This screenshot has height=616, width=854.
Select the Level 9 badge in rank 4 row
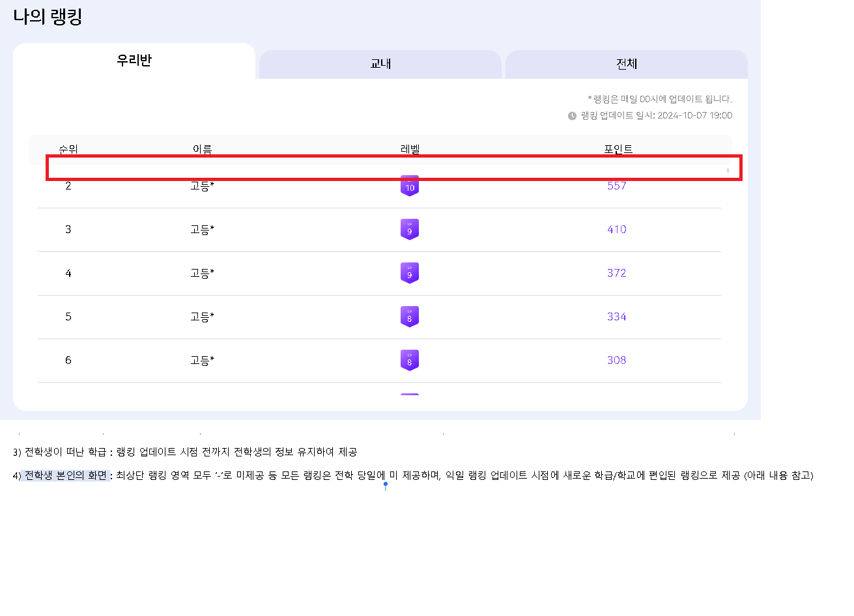[410, 273]
